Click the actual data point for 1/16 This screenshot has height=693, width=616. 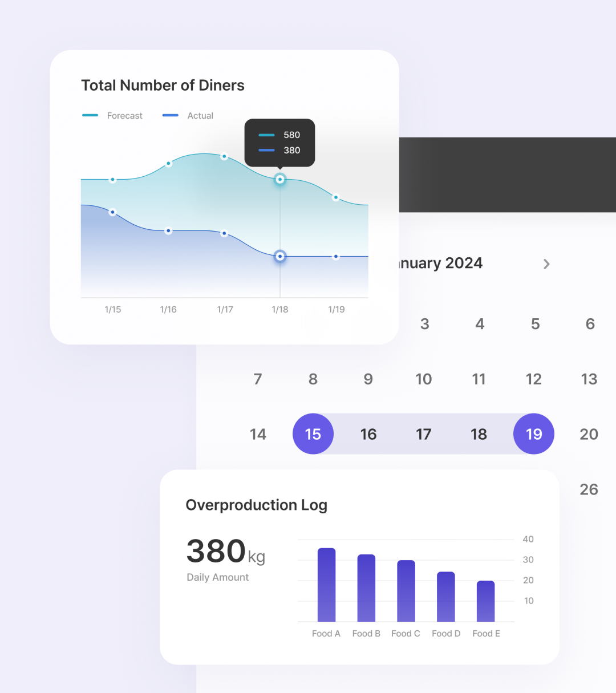168,231
